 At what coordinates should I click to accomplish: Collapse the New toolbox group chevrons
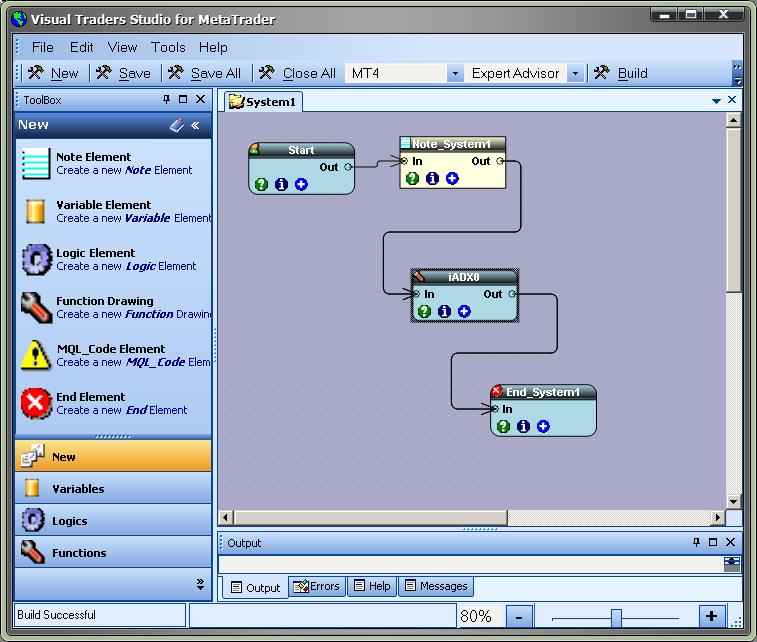pyautogui.click(x=196, y=126)
